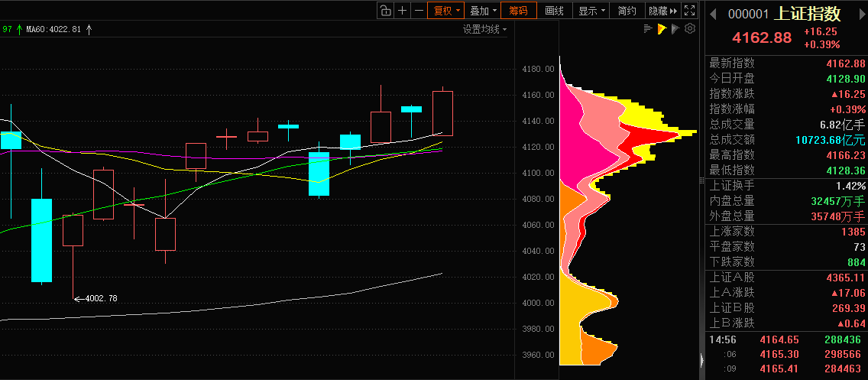Viewport: 868px width, 380px height.
Task: Click the large 4162.88 price header
Action: click(761, 37)
